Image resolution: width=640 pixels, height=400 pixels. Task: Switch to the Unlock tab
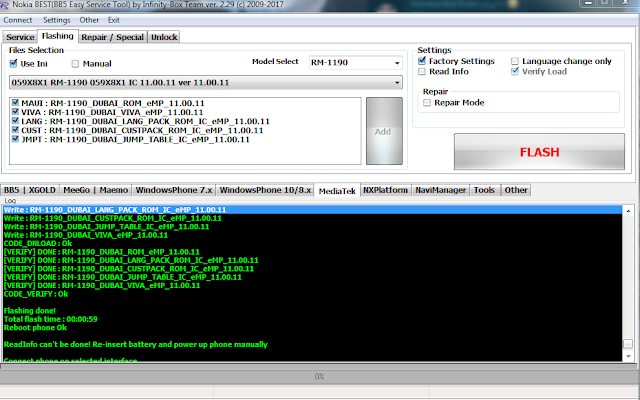(164, 37)
